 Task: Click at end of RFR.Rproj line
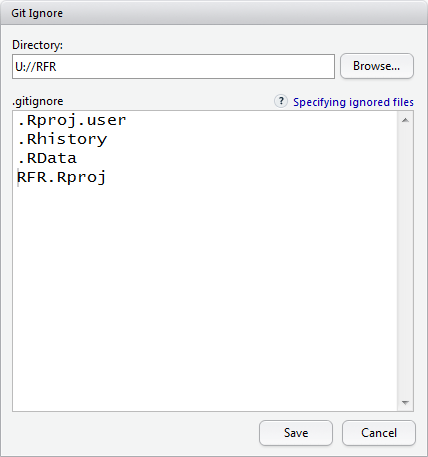point(108,177)
